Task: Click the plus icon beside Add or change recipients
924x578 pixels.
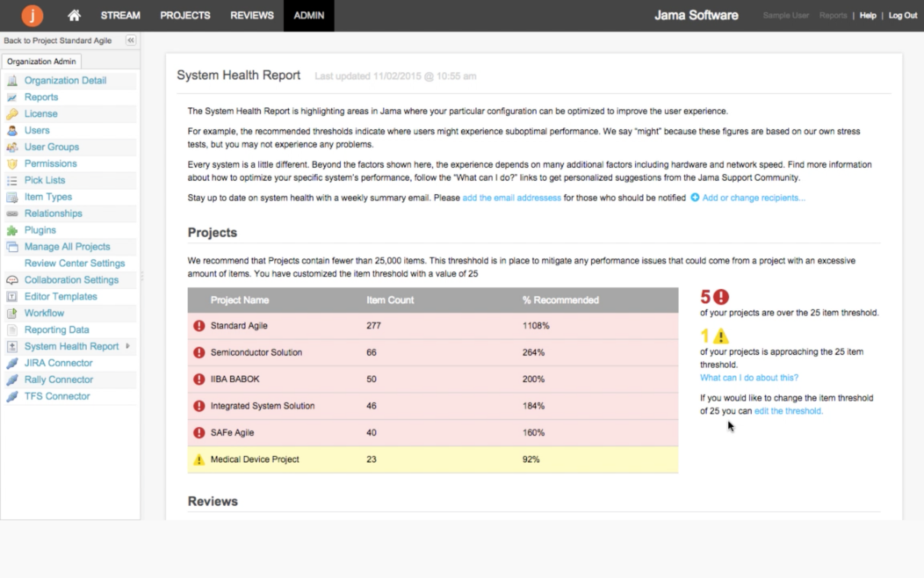Action: pyautogui.click(x=695, y=198)
